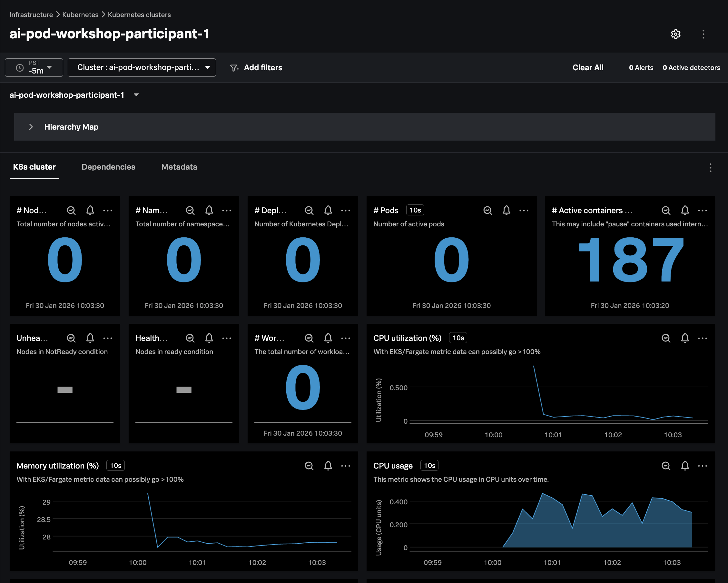Switch to the Metadata tab
The height and width of the screenshot is (583, 728).
pos(179,167)
